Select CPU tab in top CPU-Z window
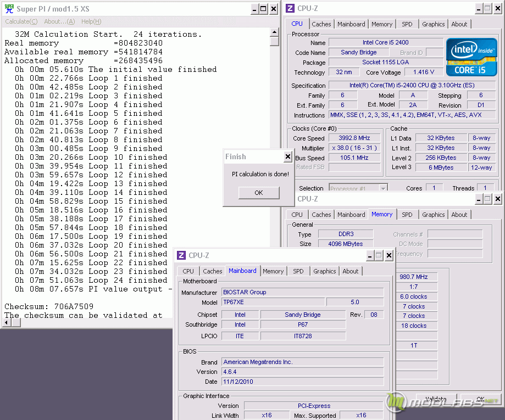Viewport: 505px width, 420px height. (297, 24)
